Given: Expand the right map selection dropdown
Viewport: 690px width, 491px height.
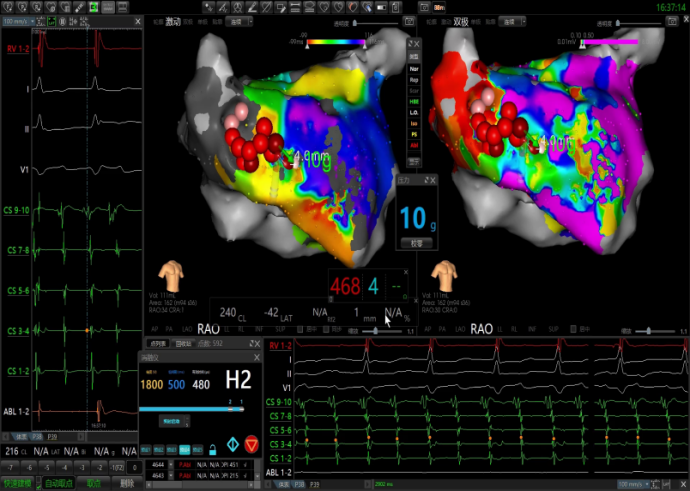Looking at the screenshot, I should [510, 20].
